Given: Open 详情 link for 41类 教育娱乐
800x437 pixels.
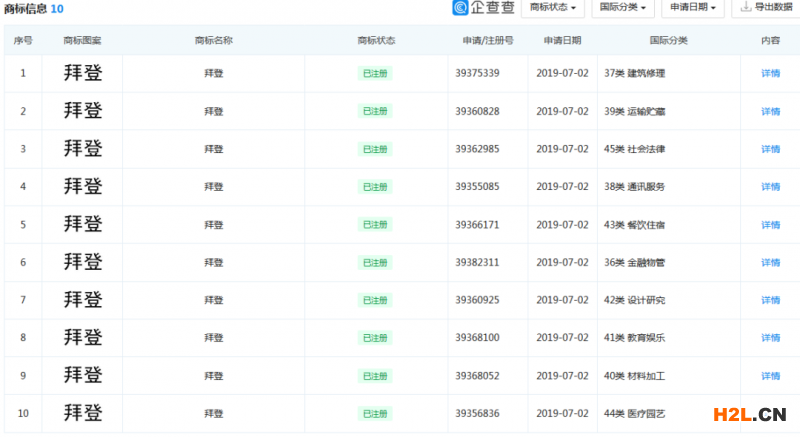Looking at the screenshot, I should 770,338.
